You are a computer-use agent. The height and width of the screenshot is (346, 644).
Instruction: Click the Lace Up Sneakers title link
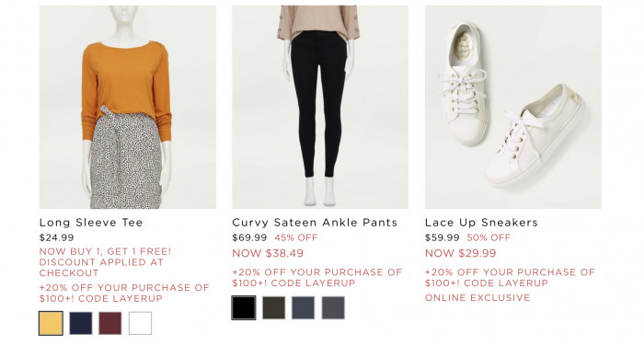(481, 223)
